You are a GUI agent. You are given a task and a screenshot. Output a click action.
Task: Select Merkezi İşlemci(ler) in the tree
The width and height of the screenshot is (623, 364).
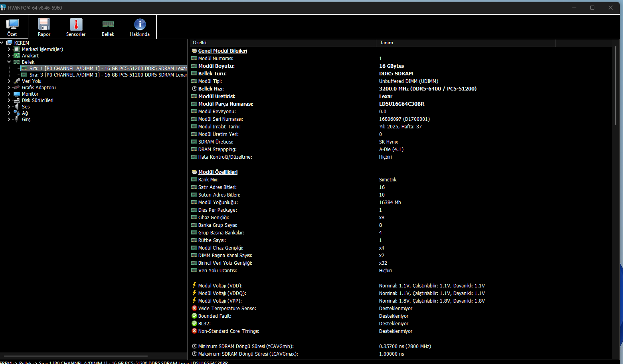click(42, 49)
